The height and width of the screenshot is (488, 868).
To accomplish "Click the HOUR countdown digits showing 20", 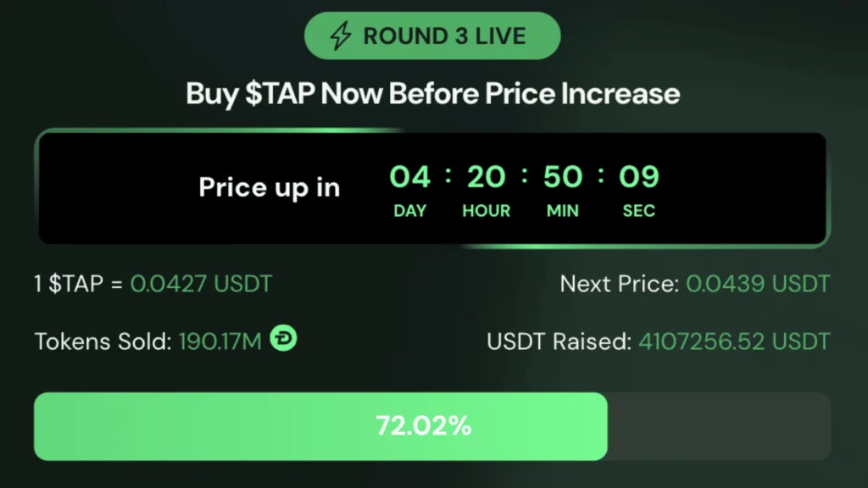I will pos(486,176).
